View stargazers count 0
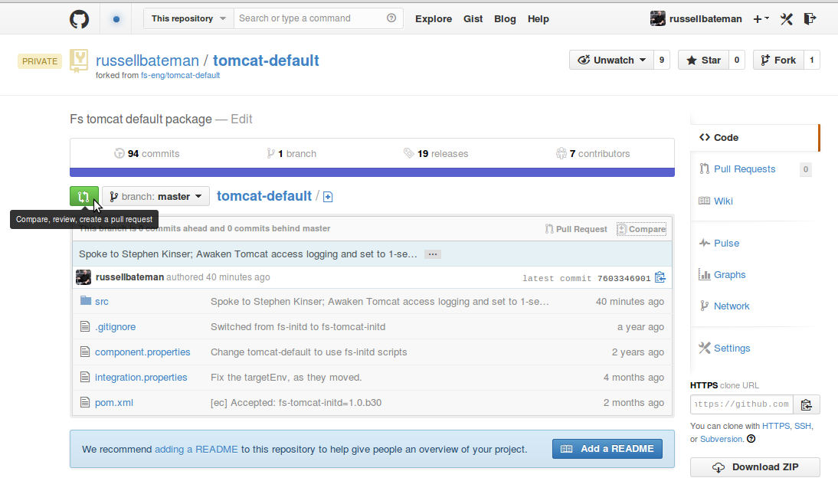 (737, 60)
